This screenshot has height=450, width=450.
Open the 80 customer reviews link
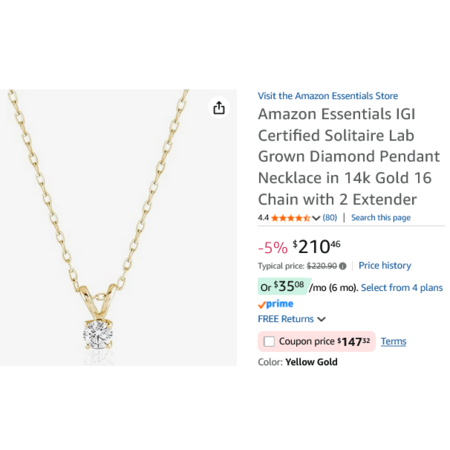coord(330,218)
